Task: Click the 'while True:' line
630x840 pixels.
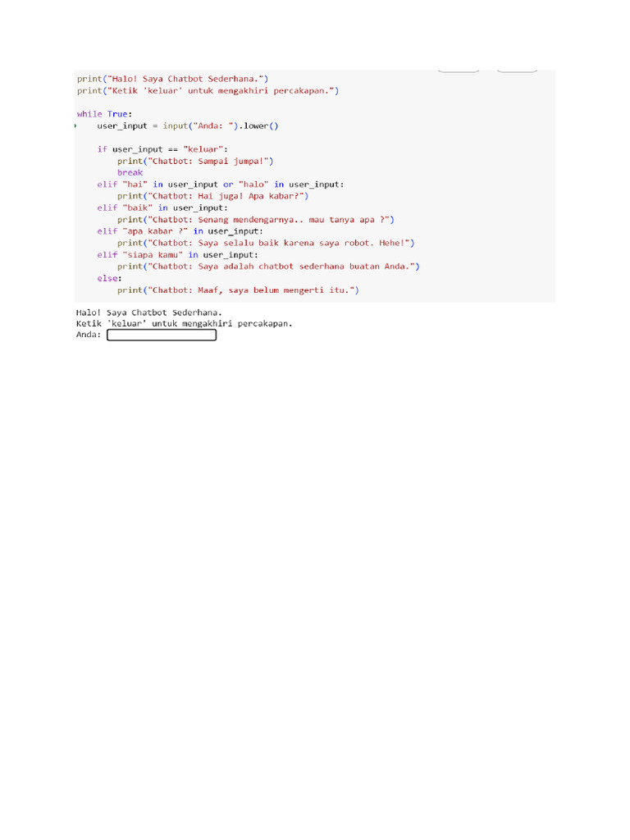Action: pos(104,114)
